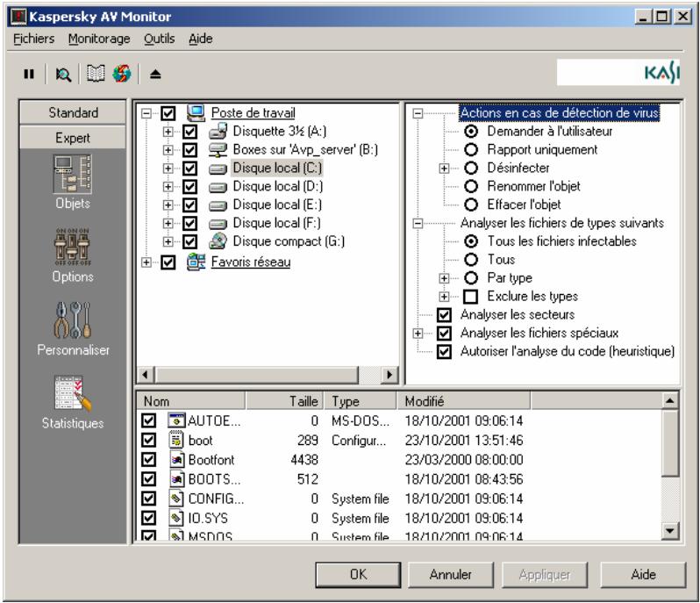This screenshot has height=603, width=700.
Task: Sort files by the Nom column header
Action: click(x=191, y=401)
